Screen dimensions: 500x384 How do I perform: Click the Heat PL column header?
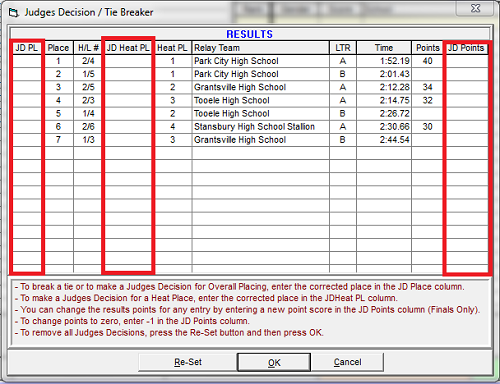point(173,48)
